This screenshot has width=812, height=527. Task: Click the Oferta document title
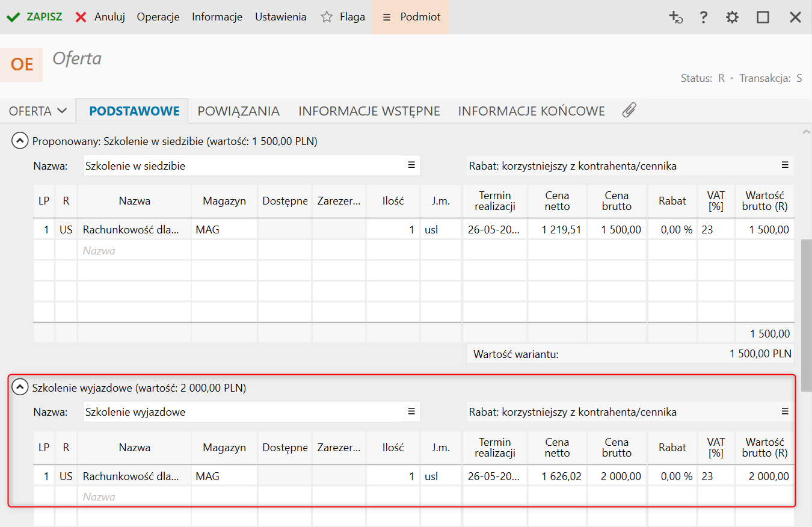77,59
